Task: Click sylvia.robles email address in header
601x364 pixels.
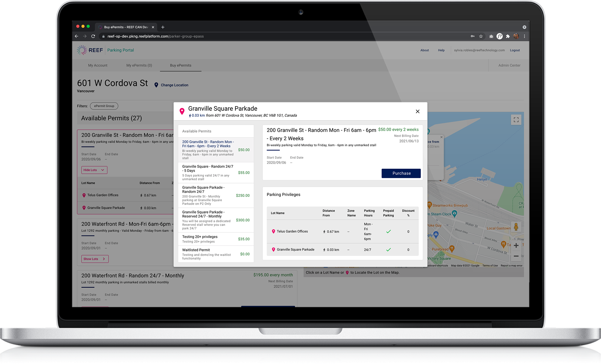Action: point(479,50)
